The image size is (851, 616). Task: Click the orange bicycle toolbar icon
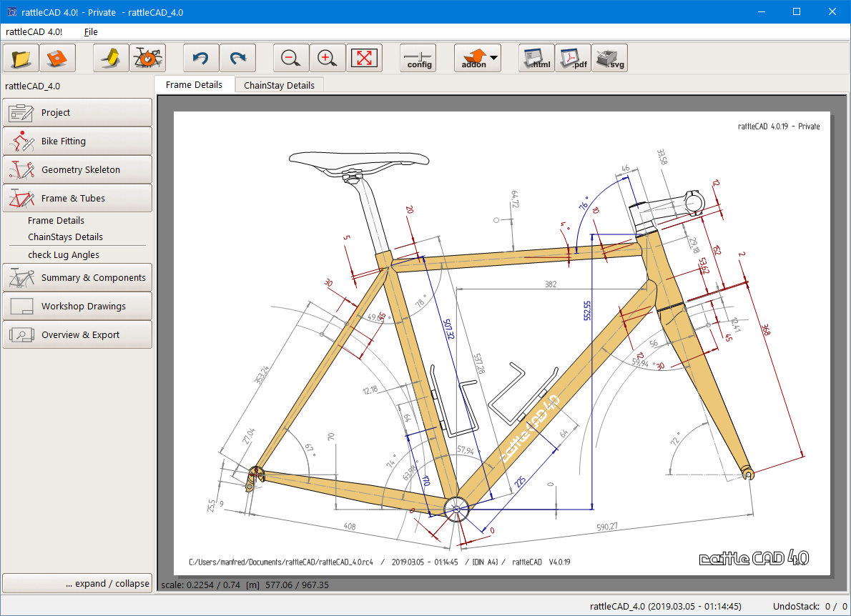point(147,58)
